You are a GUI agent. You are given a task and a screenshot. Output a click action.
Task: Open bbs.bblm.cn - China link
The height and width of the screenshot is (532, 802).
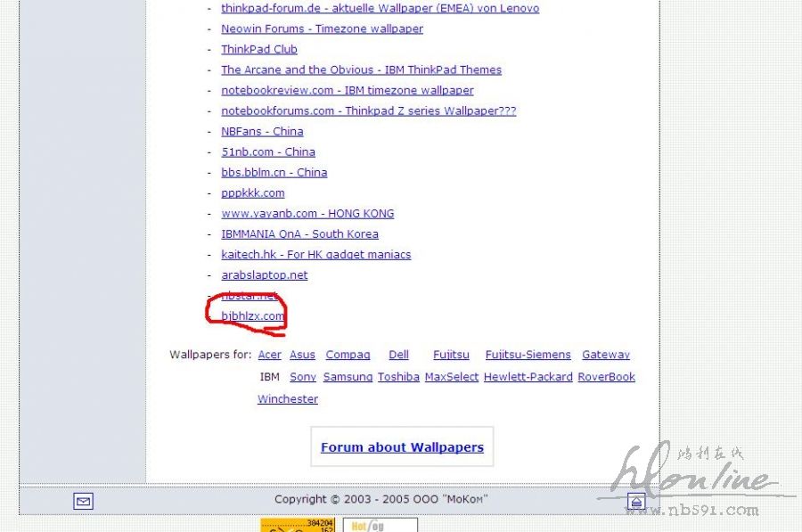tap(274, 172)
